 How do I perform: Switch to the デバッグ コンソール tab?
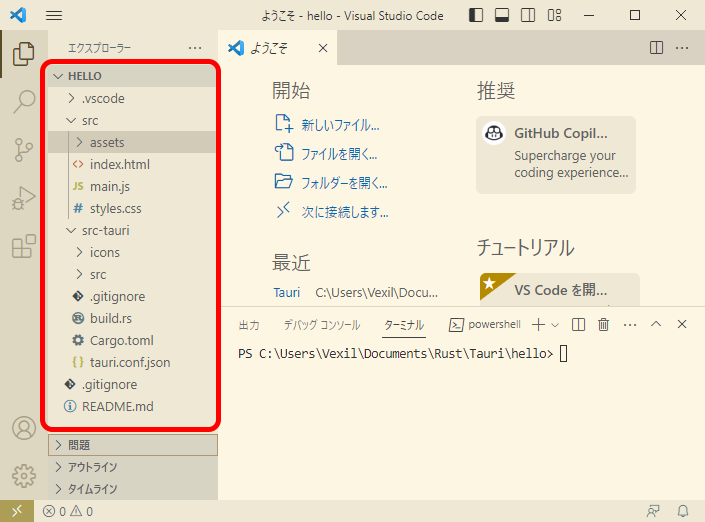click(x=321, y=325)
